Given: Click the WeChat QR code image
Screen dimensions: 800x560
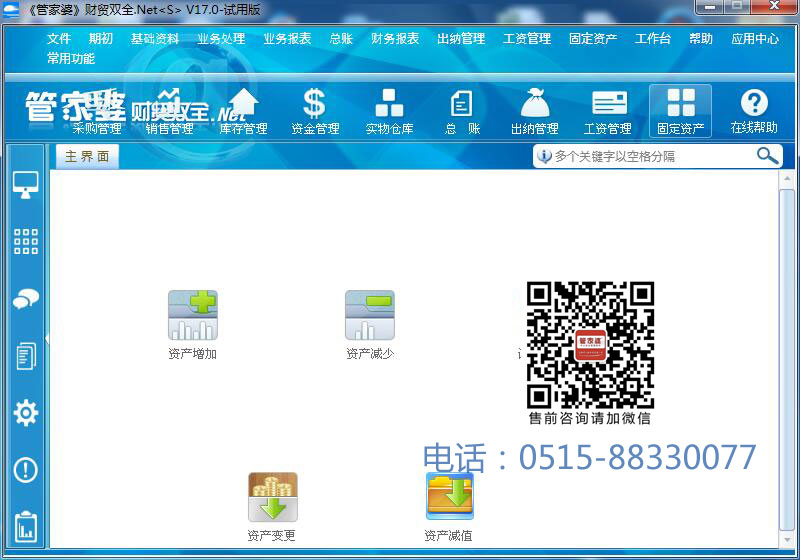Looking at the screenshot, I should point(590,345).
